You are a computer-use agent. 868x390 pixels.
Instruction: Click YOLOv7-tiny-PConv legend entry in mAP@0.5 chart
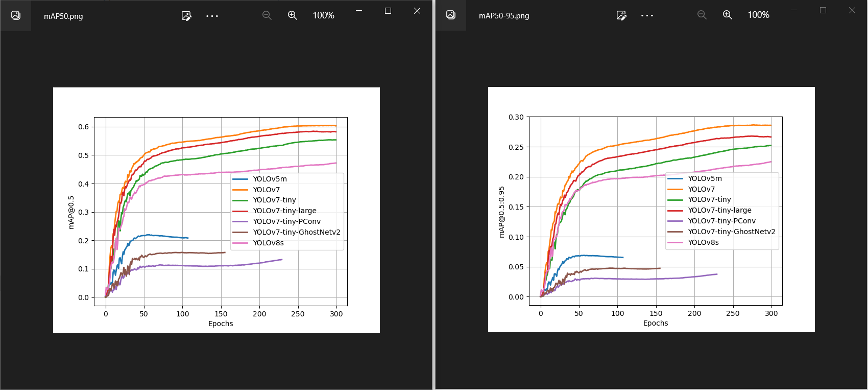tap(277, 221)
